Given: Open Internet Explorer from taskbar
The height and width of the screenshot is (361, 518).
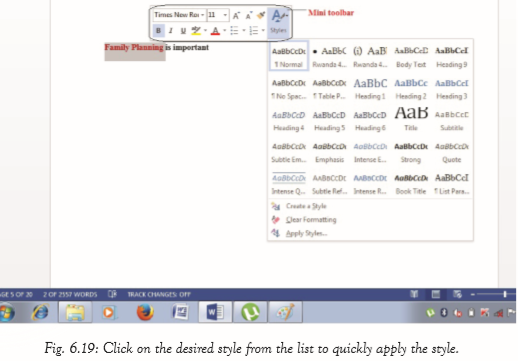Looking at the screenshot, I should [40, 313].
